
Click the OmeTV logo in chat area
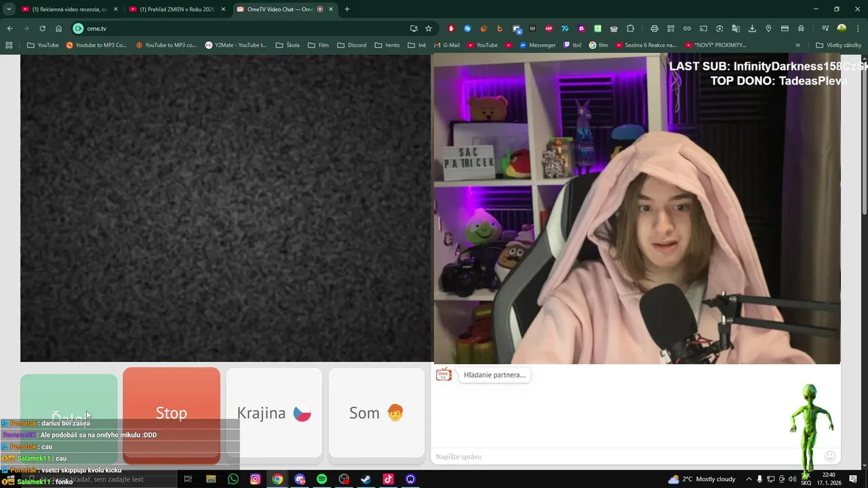(x=443, y=375)
